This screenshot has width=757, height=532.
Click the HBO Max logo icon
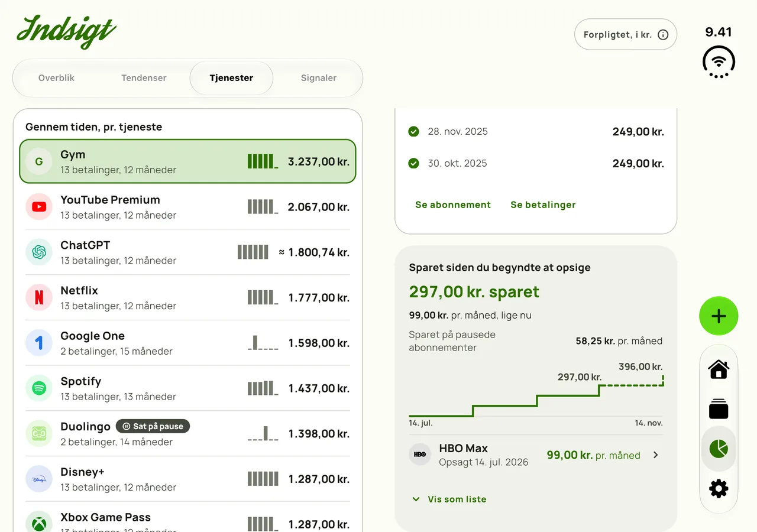click(420, 455)
